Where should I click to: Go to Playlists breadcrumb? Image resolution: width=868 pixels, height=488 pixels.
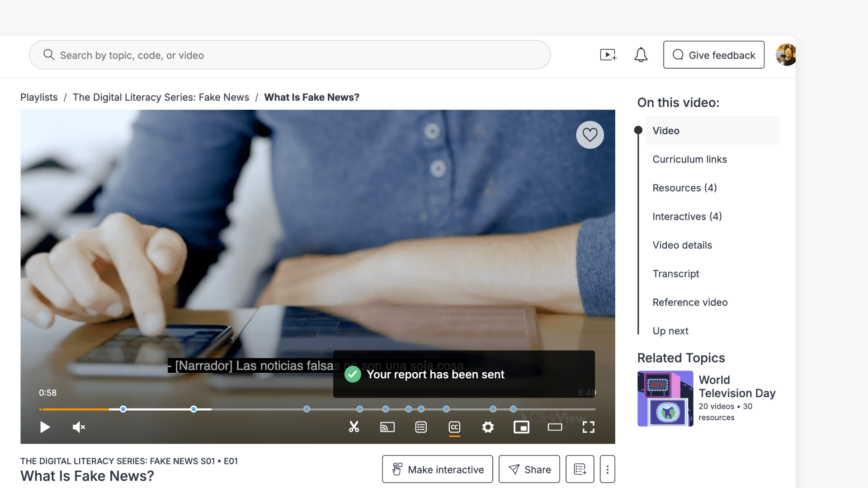[x=39, y=97]
